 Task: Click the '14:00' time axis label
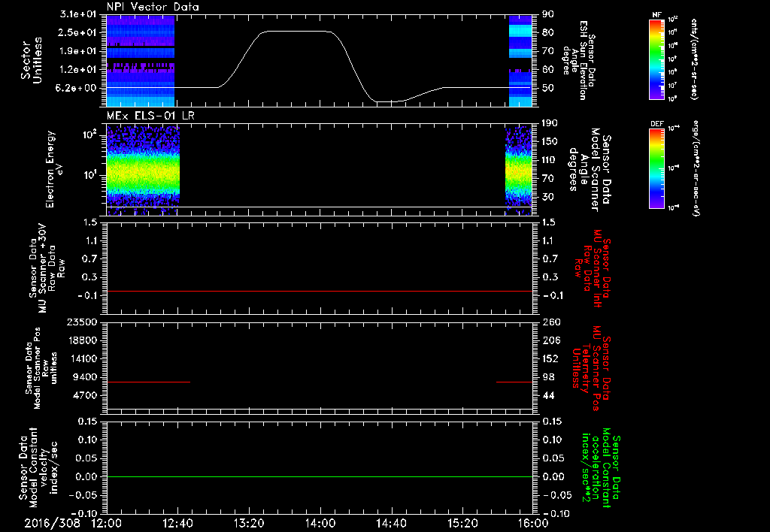(320, 523)
